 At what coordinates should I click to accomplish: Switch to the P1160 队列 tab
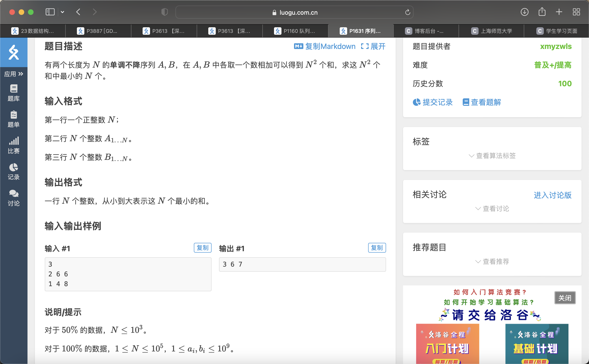[295, 31]
